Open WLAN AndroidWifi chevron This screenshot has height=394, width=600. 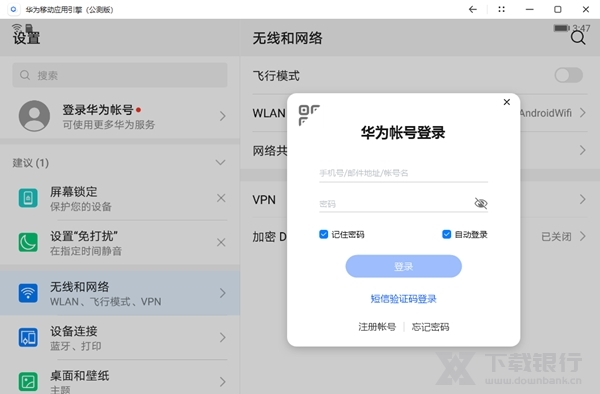[582, 113]
